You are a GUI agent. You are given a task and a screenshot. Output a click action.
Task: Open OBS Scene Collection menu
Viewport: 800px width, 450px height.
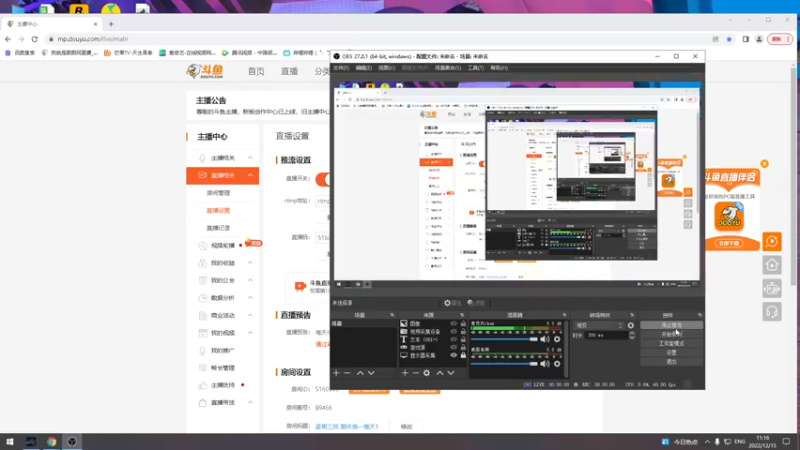(x=447, y=68)
